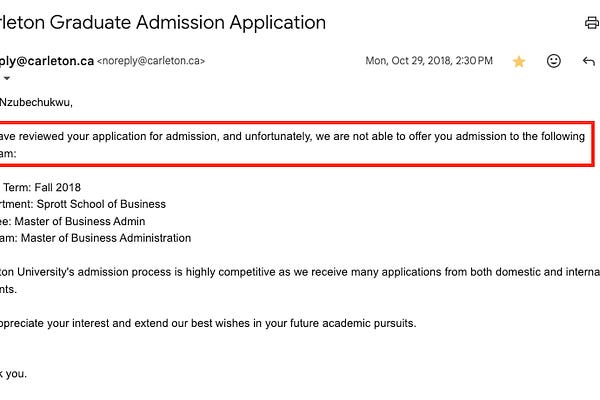600x400 pixels.
Task: Click the 'Thank you' sign-off line
Action: pos(12,374)
